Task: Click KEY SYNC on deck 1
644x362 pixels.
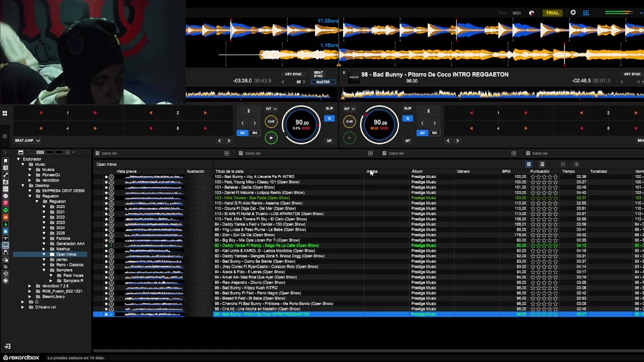Action: [293, 74]
